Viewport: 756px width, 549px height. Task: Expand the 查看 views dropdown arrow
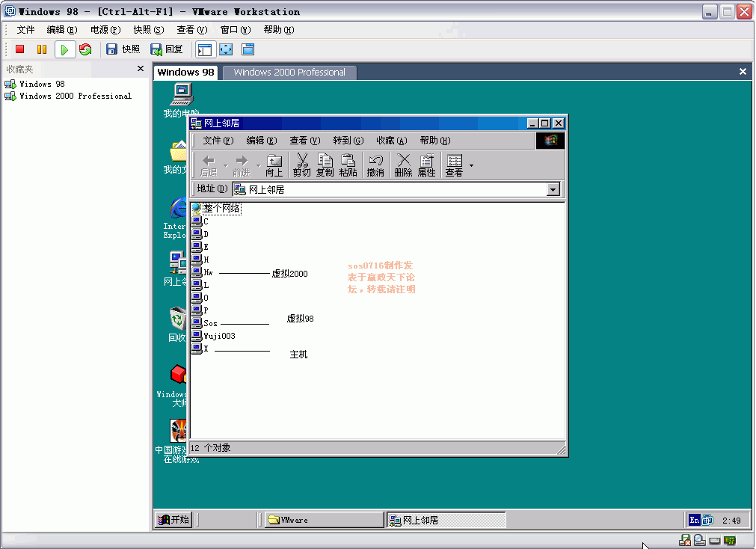click(471, 165)
